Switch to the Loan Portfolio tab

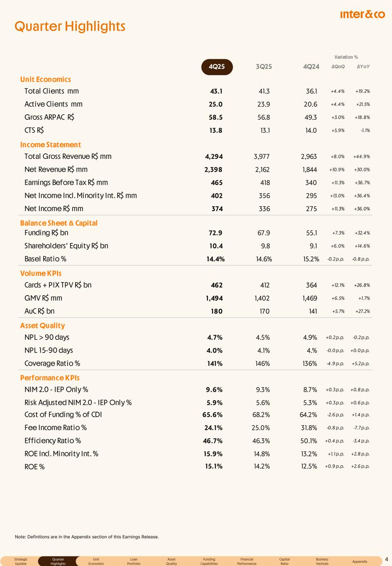point(134,561)
